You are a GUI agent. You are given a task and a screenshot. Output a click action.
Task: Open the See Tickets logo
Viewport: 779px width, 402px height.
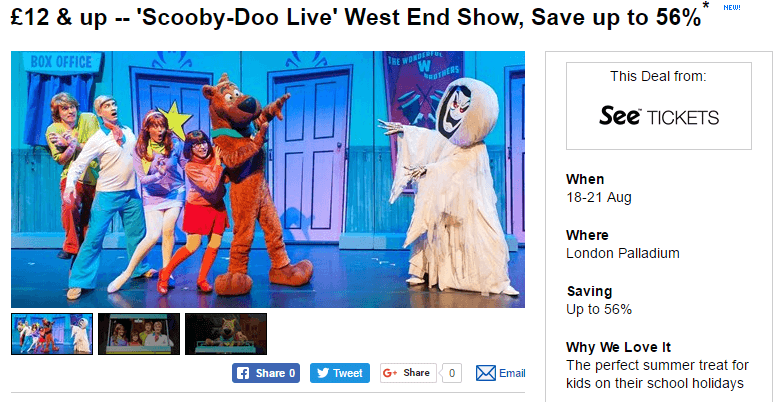(x=659, y=116)
